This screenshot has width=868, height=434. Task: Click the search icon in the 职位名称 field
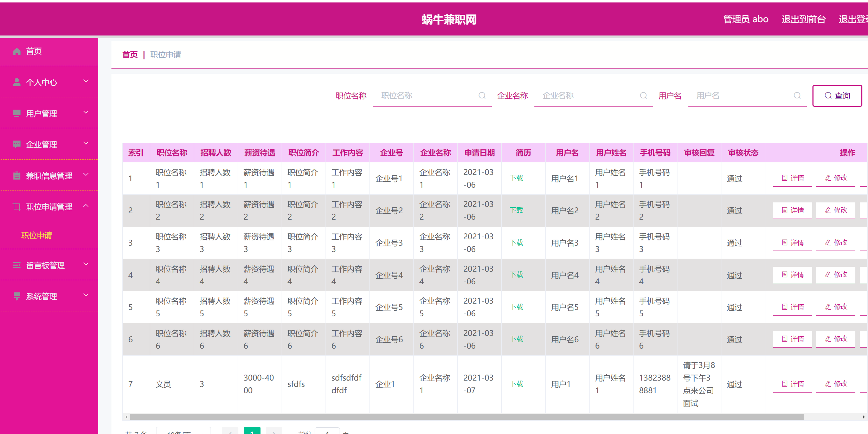point(482,96)
